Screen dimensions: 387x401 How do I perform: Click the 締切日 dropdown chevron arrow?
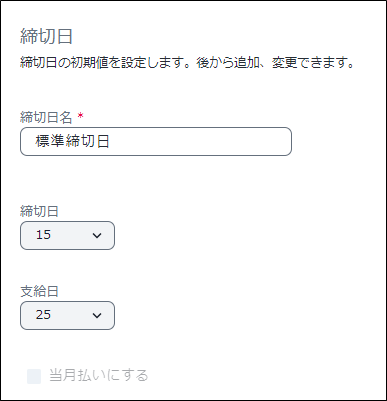click(x=97, y=236)
